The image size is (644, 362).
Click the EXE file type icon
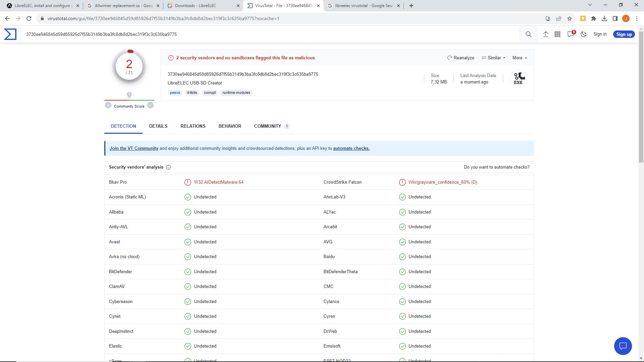(x=519, y=79)
